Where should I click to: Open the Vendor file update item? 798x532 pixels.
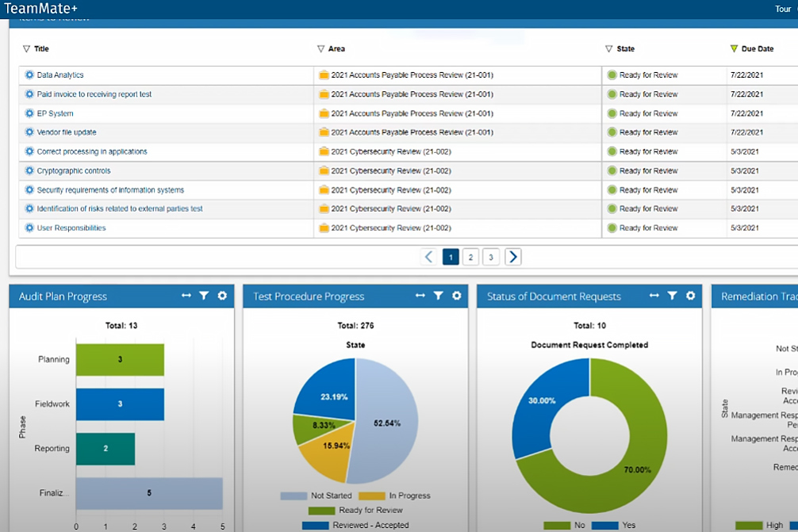pos(67,132)
